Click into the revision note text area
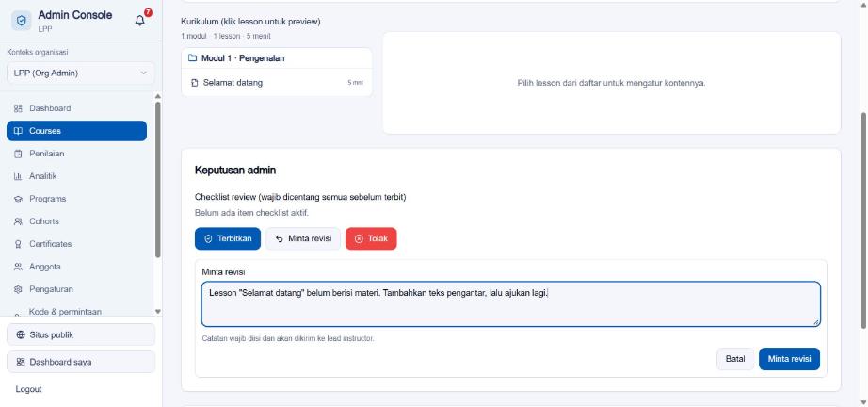Image resolution: width=868 pixels, height=407 pixels. (x=510, y=304)
